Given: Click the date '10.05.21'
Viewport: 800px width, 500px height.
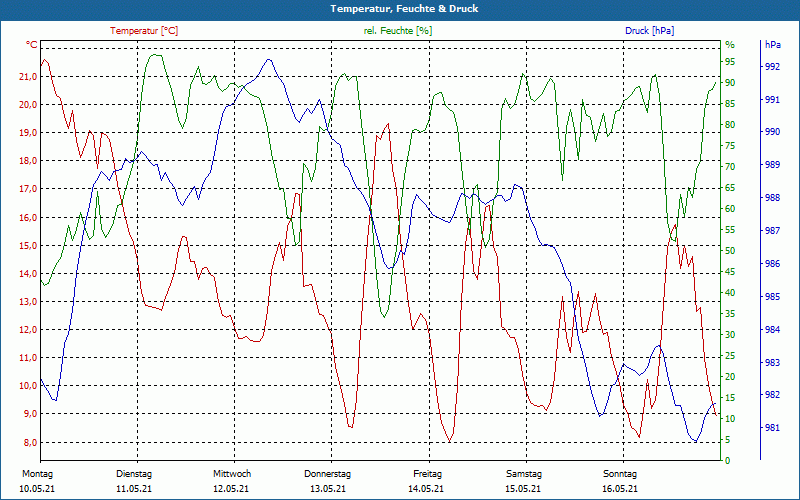Looking at the screenshot, I should coord(37,489).
